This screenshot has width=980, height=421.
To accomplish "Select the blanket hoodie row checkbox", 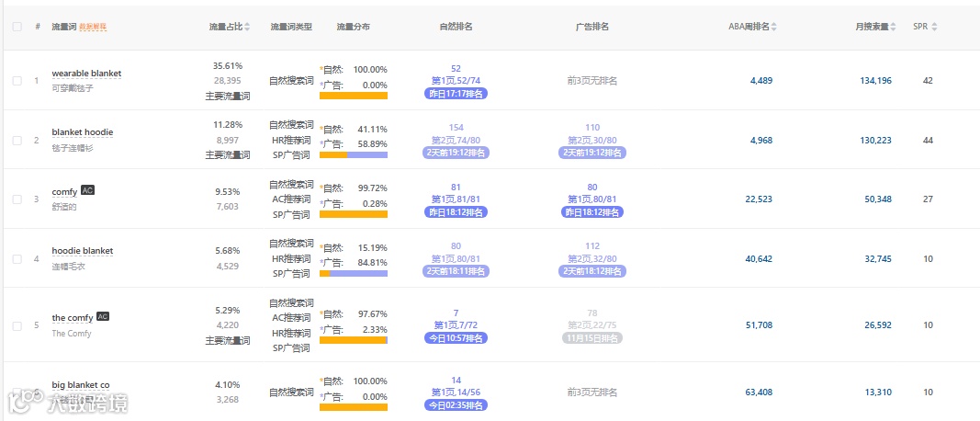I will click(17, 140).
